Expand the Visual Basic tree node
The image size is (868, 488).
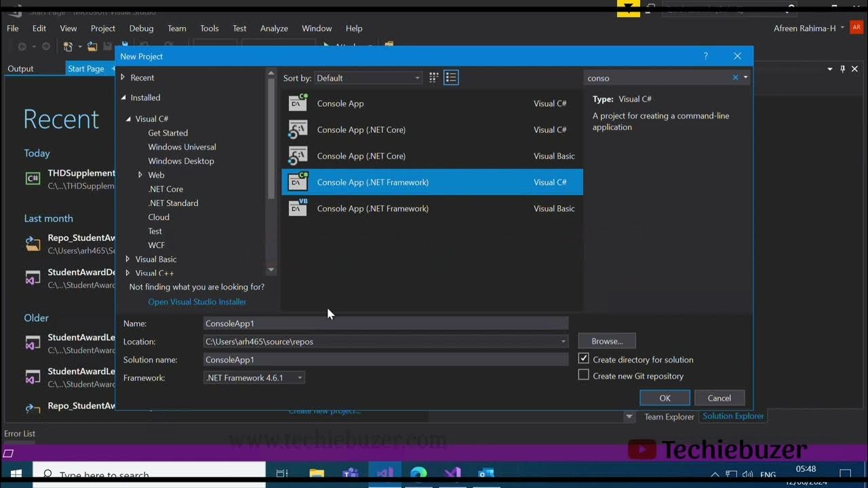(127, 259)
